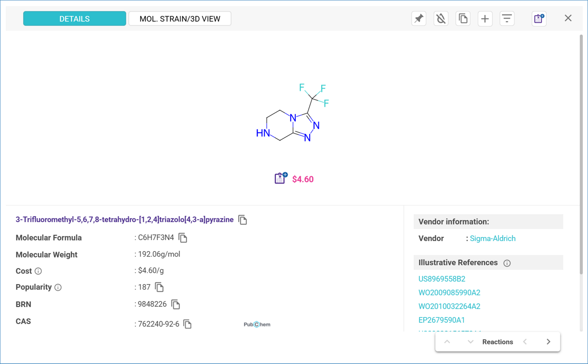Pin this molecule details panel
Image resolution: width=588 pixels, height=364 pixels.
click(x=418, y=19)
